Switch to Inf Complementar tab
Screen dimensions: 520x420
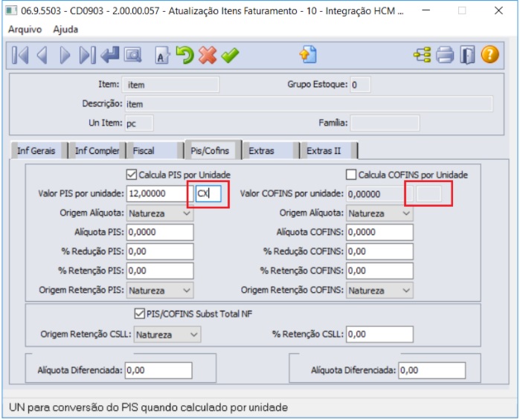(97, 151)
